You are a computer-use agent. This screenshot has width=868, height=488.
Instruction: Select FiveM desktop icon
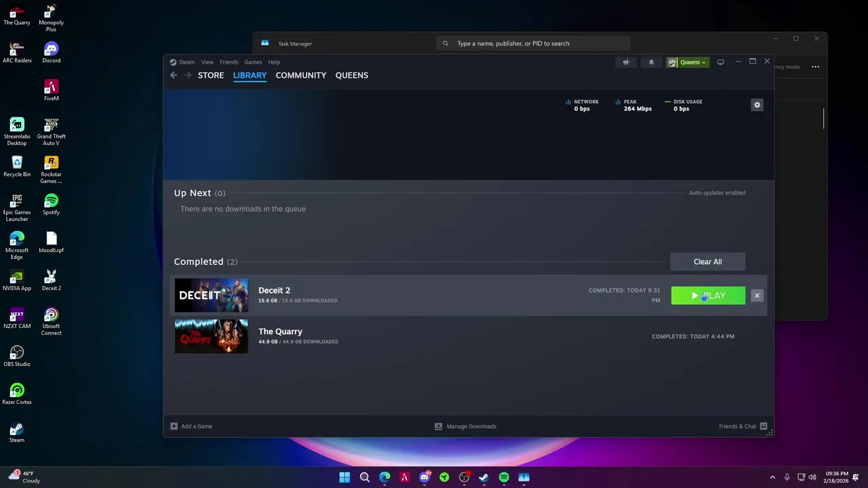[x=51, y=91]
